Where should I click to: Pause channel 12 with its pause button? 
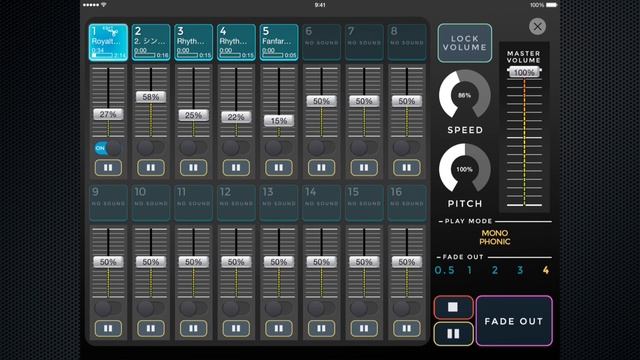236,328
